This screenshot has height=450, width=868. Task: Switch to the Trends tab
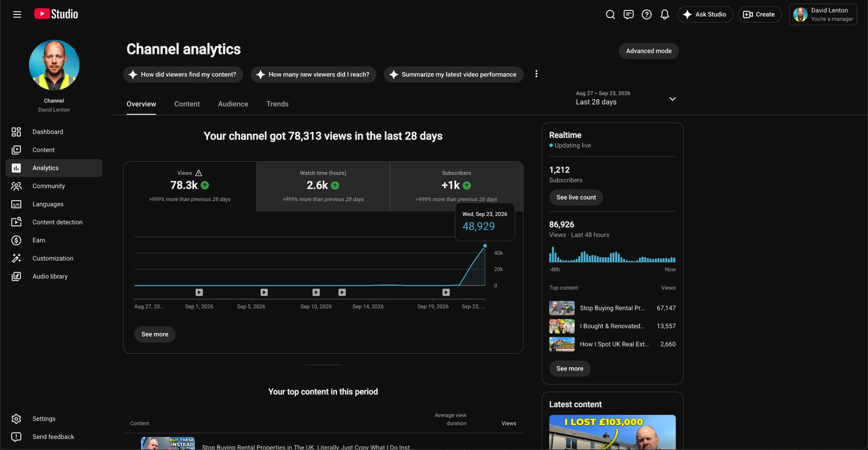[x=277, y=104]
